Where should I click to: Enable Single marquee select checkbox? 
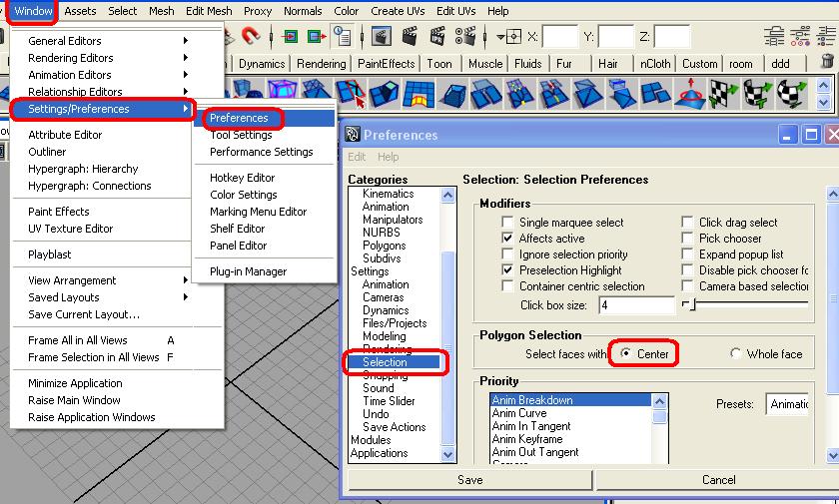[x=507, y=222]
